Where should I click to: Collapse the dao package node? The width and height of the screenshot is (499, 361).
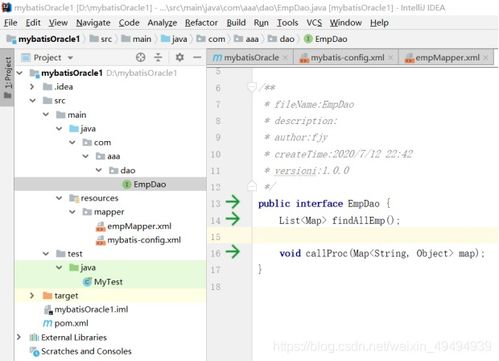coord(99,170)
